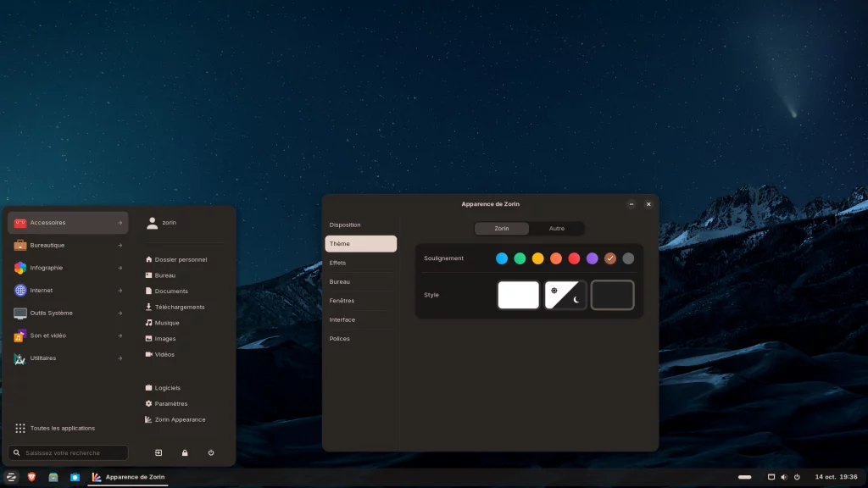This screenshot has height=488, width=868.
Task: Open the Files manager in taskbar
Action: [53, 477]
